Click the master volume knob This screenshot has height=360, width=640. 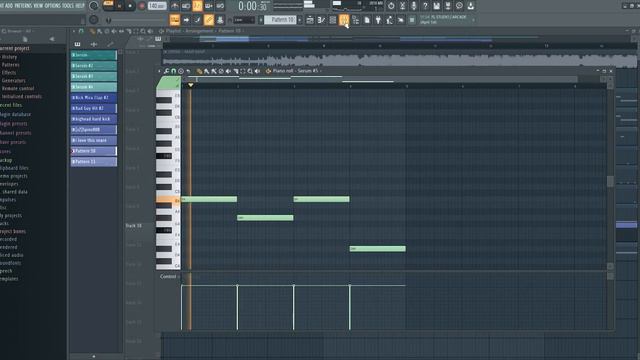tap(94, 6)
